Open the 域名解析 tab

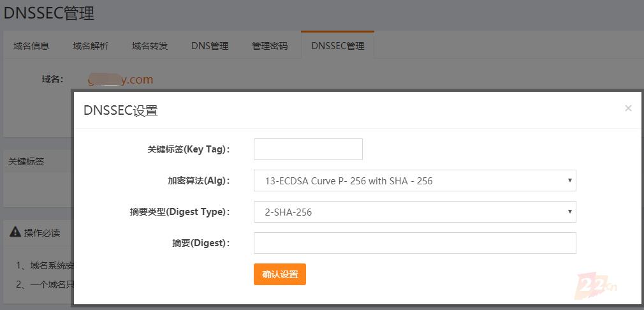pos(91,46)
